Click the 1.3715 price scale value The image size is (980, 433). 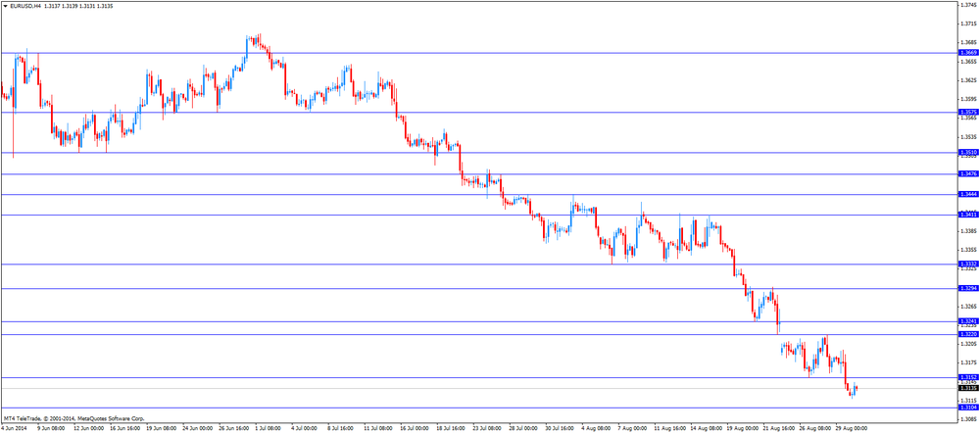(x=969, y=24)
